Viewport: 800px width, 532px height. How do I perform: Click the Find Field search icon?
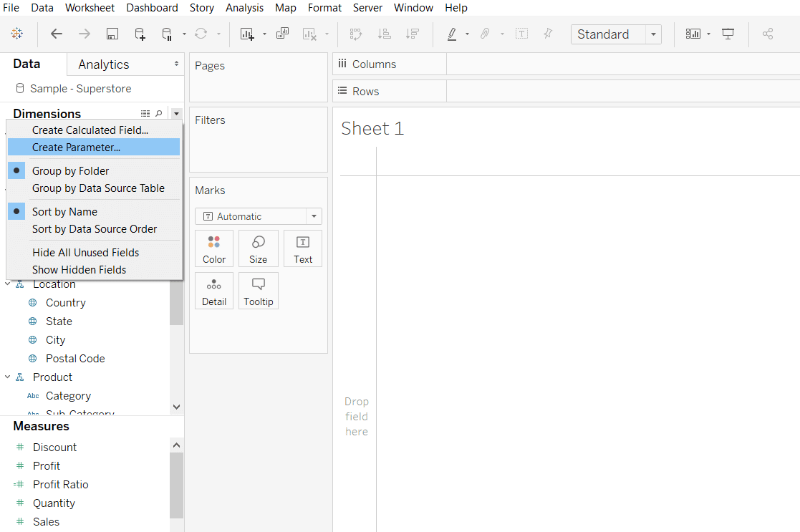click(159, 113)
